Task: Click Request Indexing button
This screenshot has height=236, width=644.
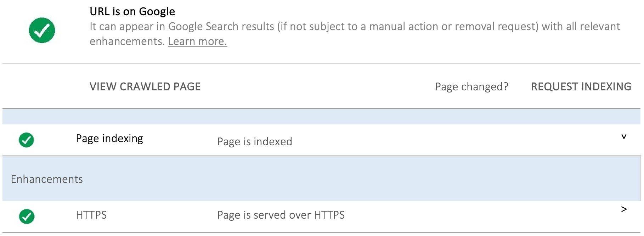Action: pyautogui.click(x=581, y=86)
